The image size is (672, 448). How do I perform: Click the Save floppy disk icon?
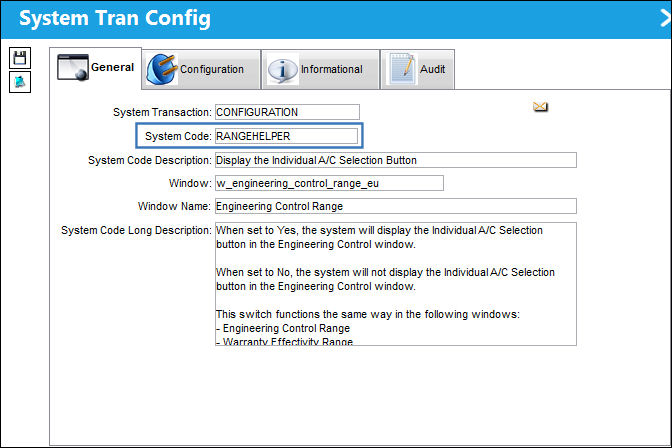[20, 58]
